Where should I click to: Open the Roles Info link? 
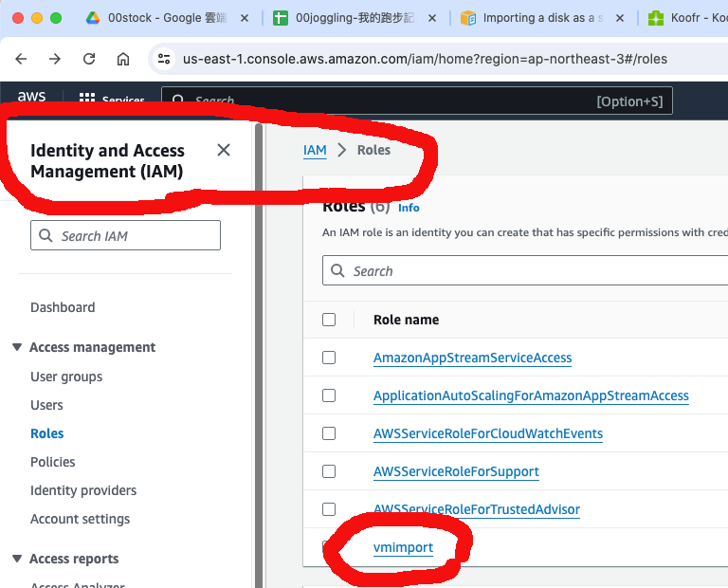click(409, 208)
